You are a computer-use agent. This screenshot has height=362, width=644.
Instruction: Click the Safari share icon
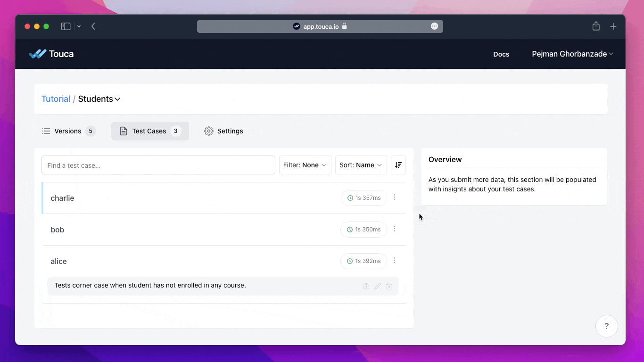point(596,26)
